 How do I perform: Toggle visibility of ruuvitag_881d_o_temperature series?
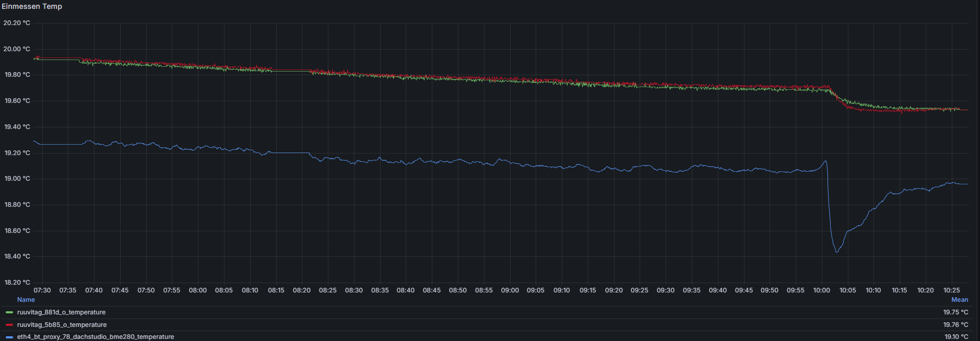point(61,312)
